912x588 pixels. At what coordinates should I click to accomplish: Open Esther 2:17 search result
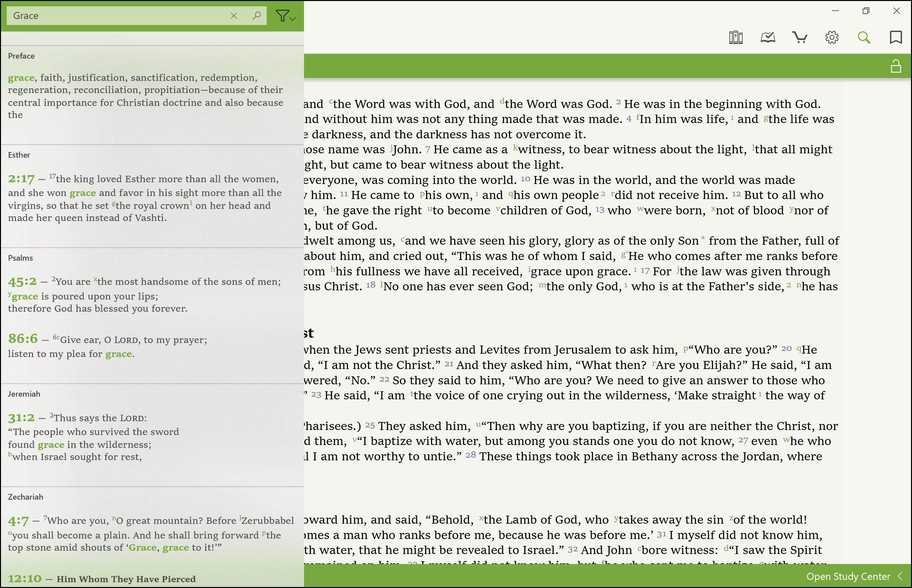21,179
